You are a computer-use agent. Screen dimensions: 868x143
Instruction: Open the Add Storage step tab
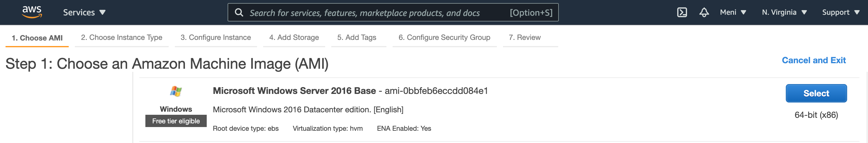[294, 37]
